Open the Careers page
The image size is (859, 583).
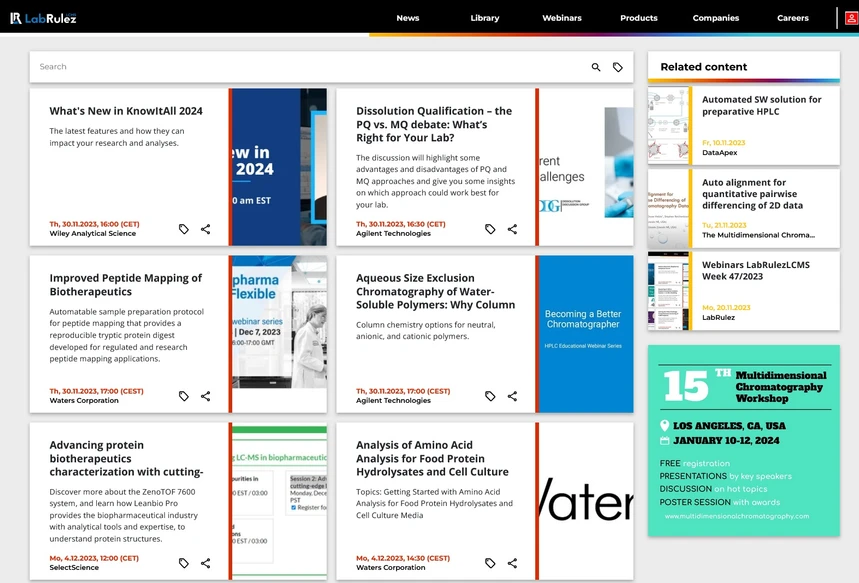tap(793, 18)
